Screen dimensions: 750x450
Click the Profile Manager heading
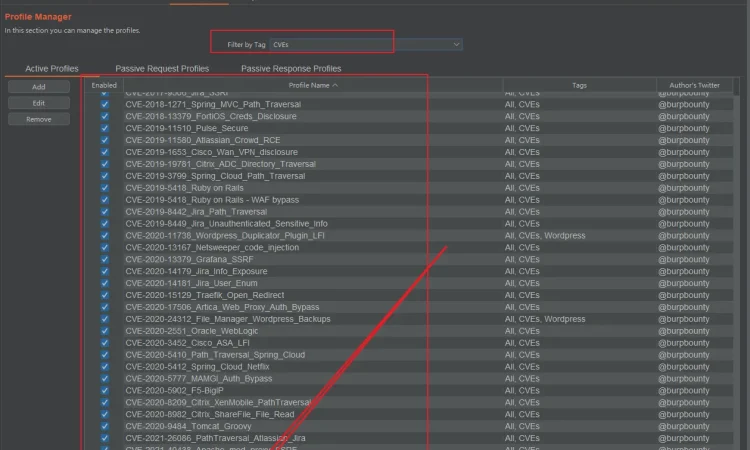[38, 17]
